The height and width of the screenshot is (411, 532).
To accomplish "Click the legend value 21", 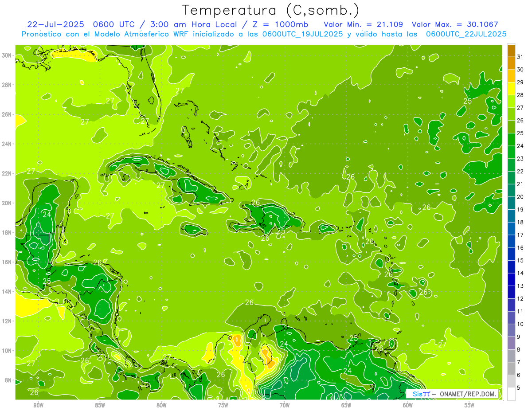I will (520, 184).
